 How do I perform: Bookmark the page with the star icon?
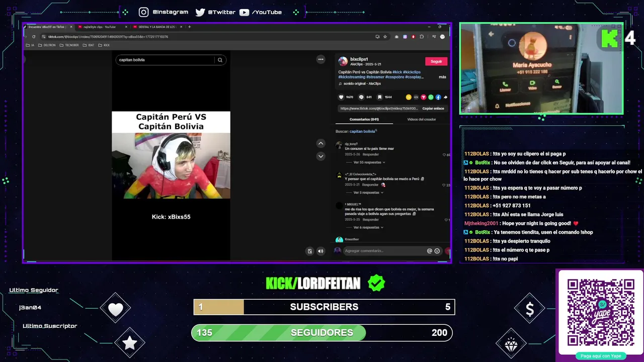coord(385,37)
